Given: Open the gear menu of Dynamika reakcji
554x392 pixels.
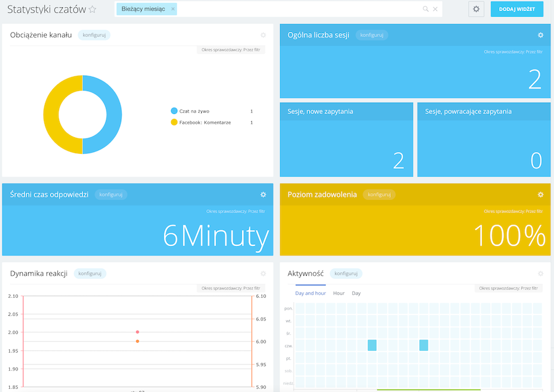Looking at the screenshot, I should 263,274.
